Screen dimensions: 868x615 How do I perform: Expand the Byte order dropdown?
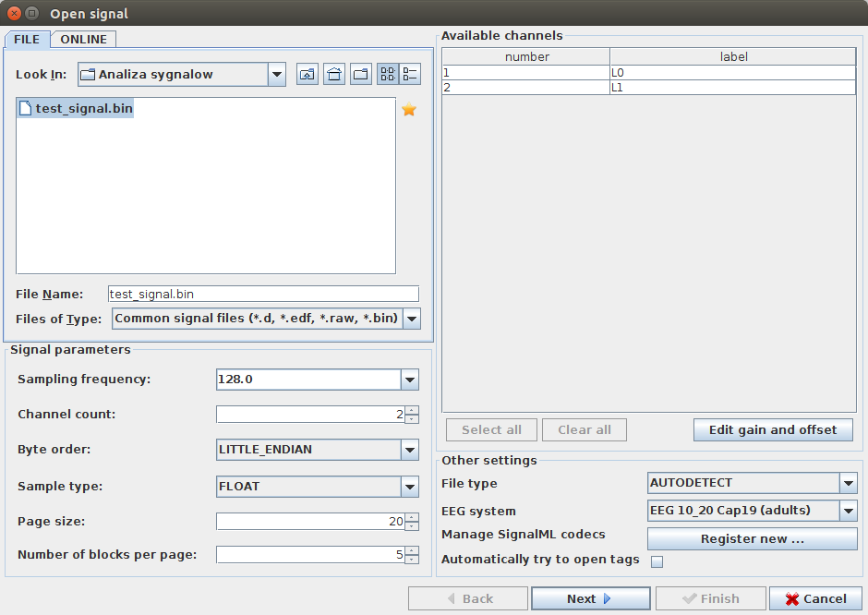point(410,450)
